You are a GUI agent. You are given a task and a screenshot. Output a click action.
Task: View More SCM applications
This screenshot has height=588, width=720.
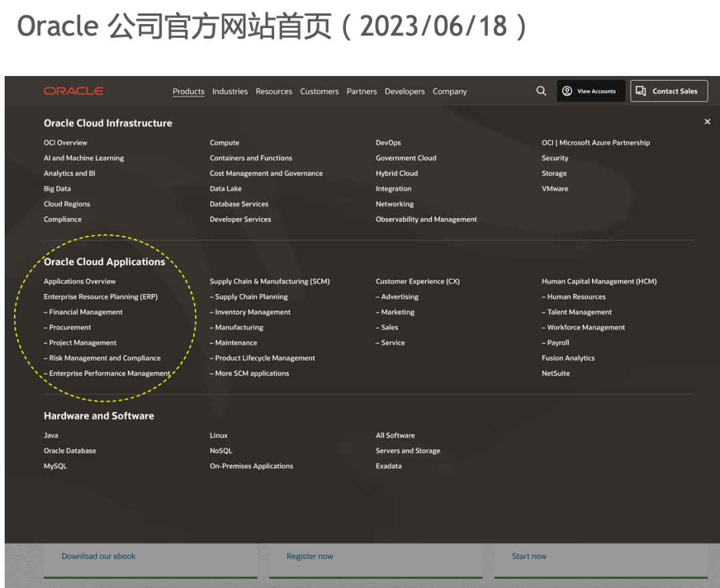point(250,373)
